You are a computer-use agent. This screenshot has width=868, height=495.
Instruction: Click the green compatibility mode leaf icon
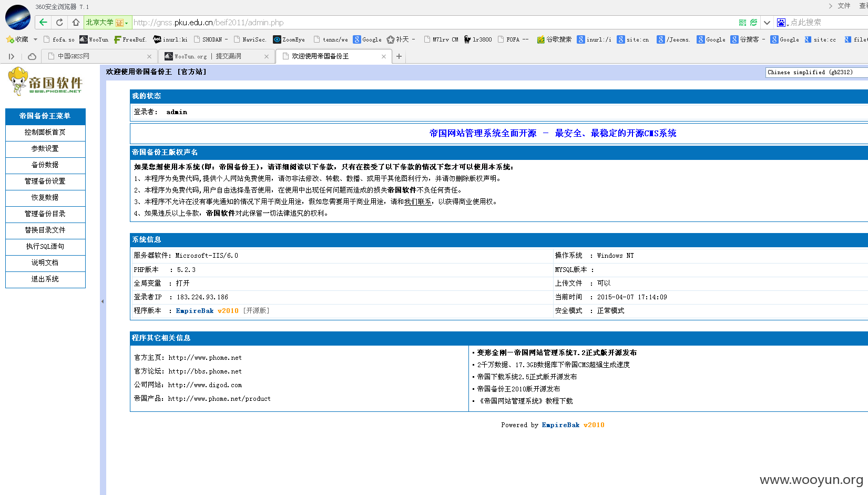(x=753, y=23)
